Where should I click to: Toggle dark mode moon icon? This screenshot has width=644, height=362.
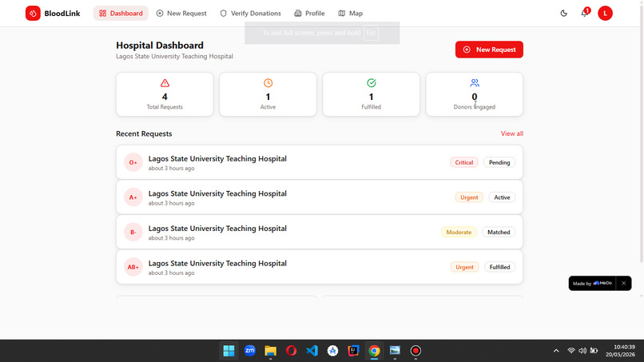coord(563,13)
